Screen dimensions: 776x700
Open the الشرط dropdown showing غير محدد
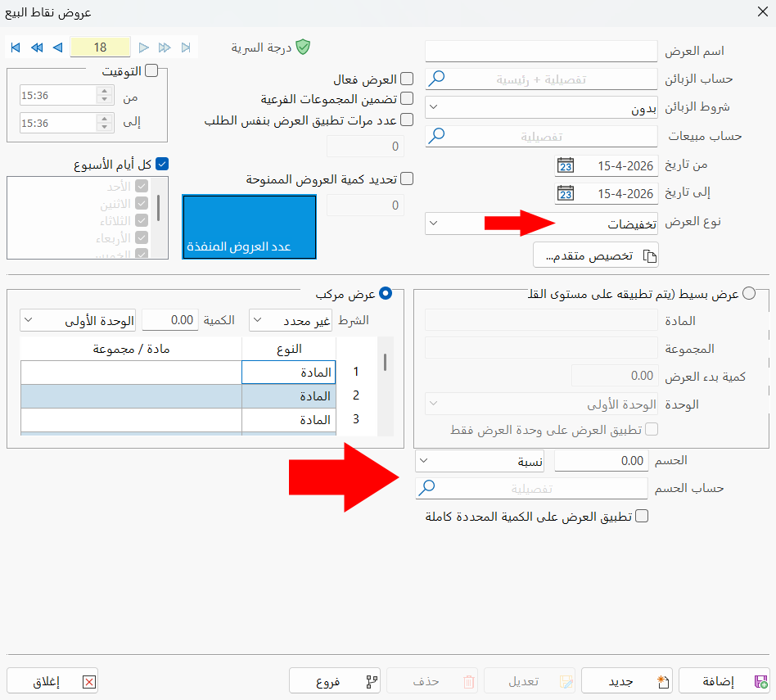(x=291, y=320)
